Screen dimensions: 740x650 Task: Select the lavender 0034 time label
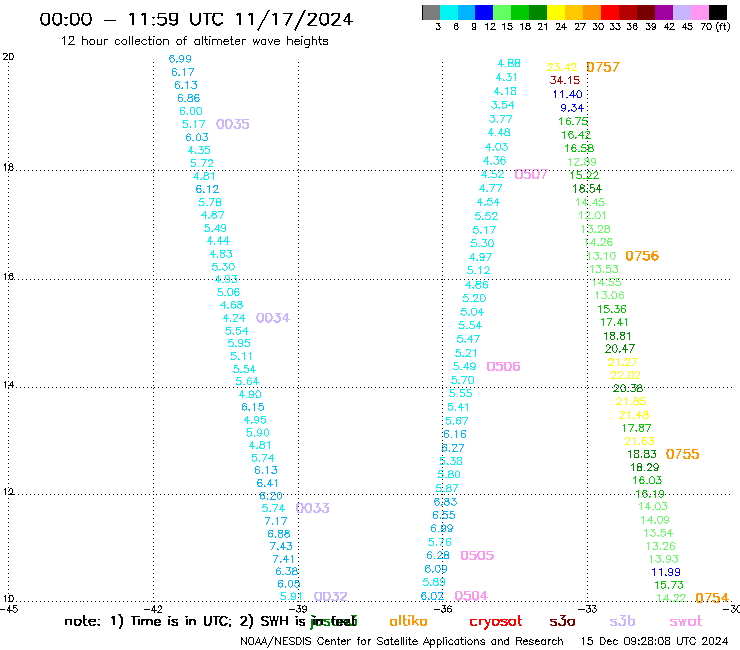(x=273, y=318)
